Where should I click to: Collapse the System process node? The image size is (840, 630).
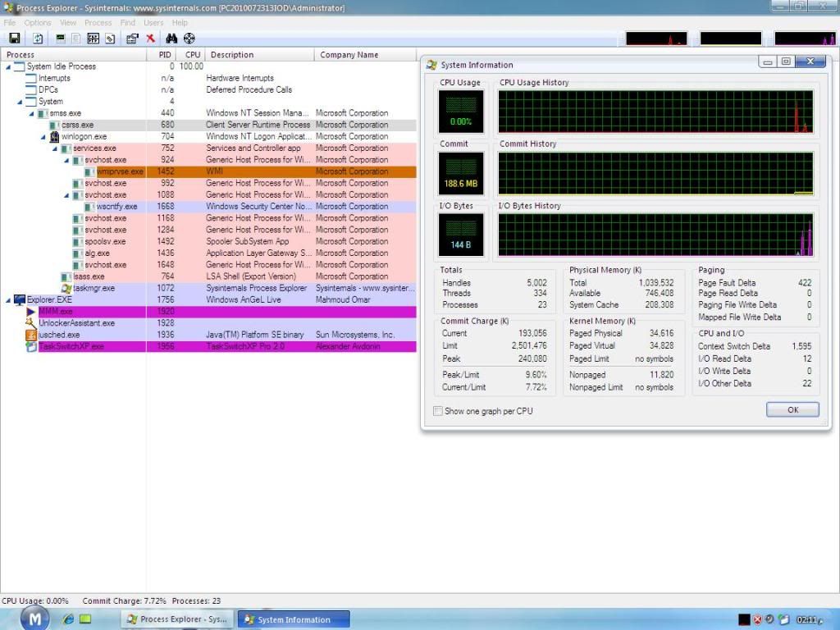[20, 102]
